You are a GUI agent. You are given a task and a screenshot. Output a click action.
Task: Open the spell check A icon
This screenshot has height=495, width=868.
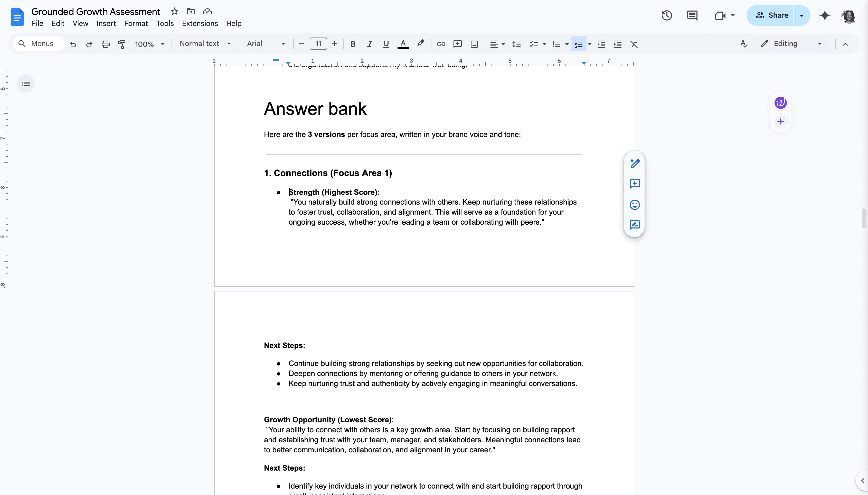pyautogui.click(x=744, y=44)
